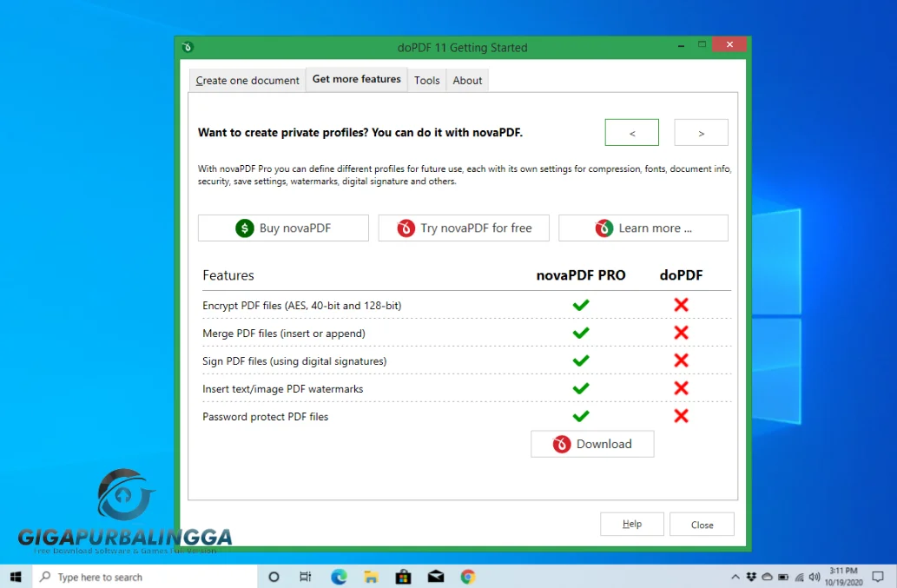The image size is (897, 588).
Task: Open the Learn more button
Action: point(643,228)
